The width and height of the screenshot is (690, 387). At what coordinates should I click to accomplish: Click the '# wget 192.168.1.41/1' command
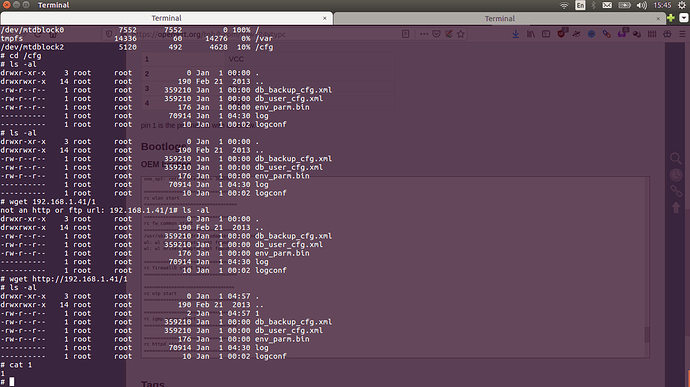pyautogui.click(x=48, y=202)
